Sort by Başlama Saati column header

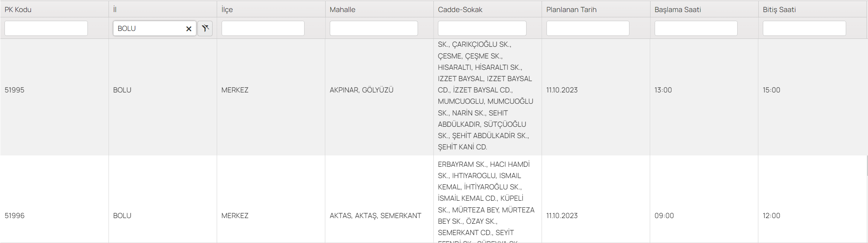coord(678,9)
